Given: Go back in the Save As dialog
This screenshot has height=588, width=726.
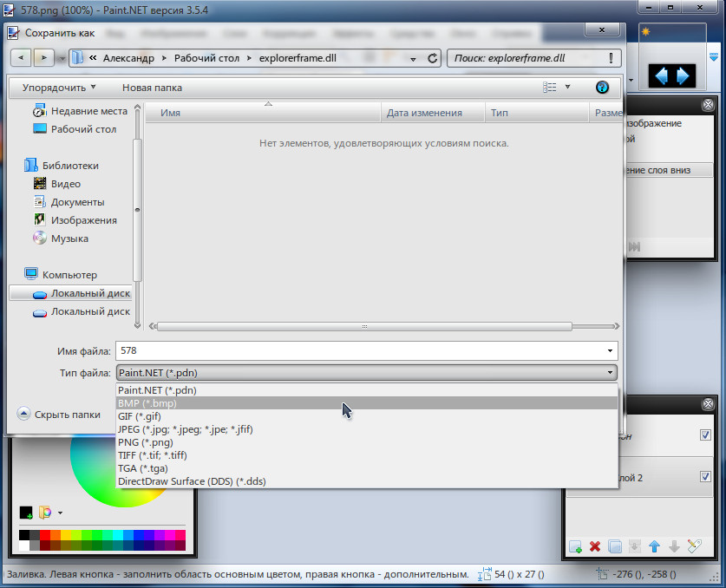Looking at the screenshot, I should click(x=21, y=58).
